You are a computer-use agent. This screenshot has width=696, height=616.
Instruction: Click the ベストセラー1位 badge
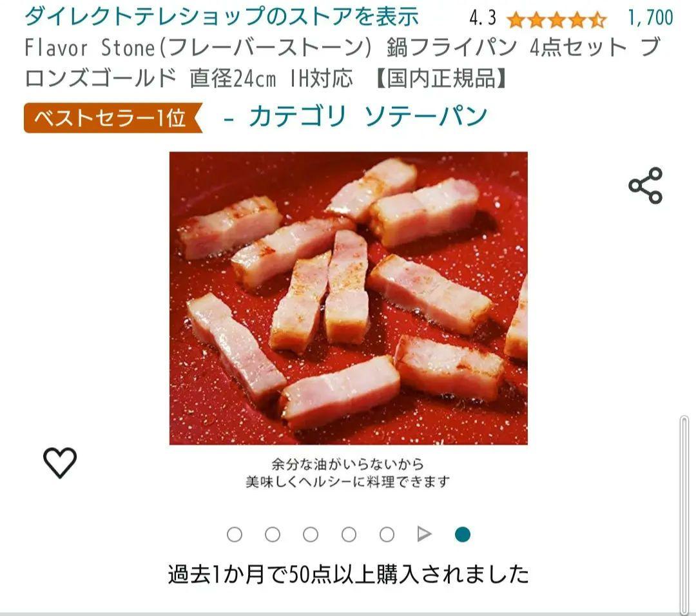pyautogui.click(x=113, y=118)
